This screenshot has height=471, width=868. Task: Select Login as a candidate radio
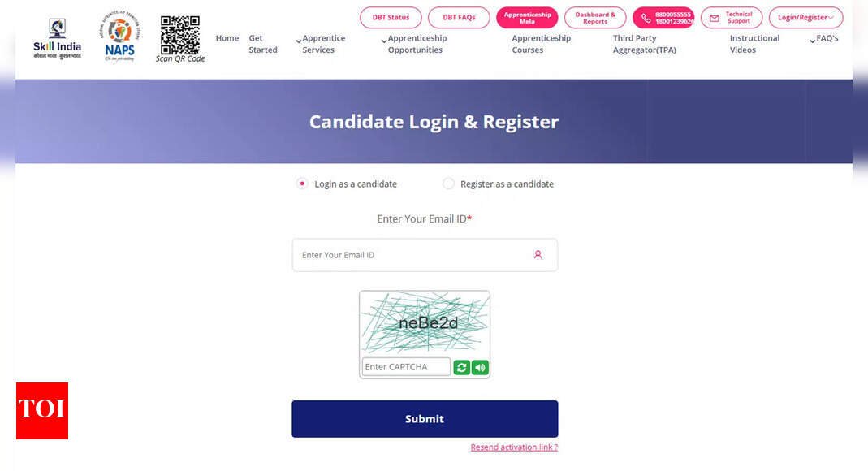302,184
